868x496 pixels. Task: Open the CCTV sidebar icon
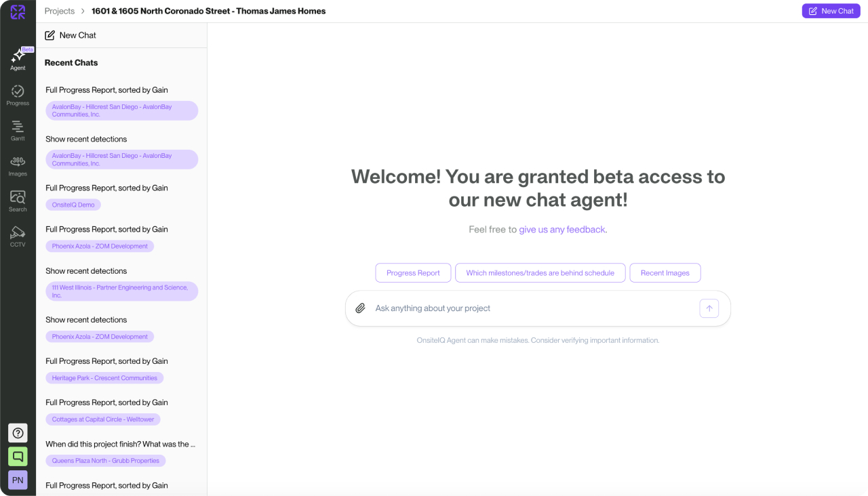(18, 236)
